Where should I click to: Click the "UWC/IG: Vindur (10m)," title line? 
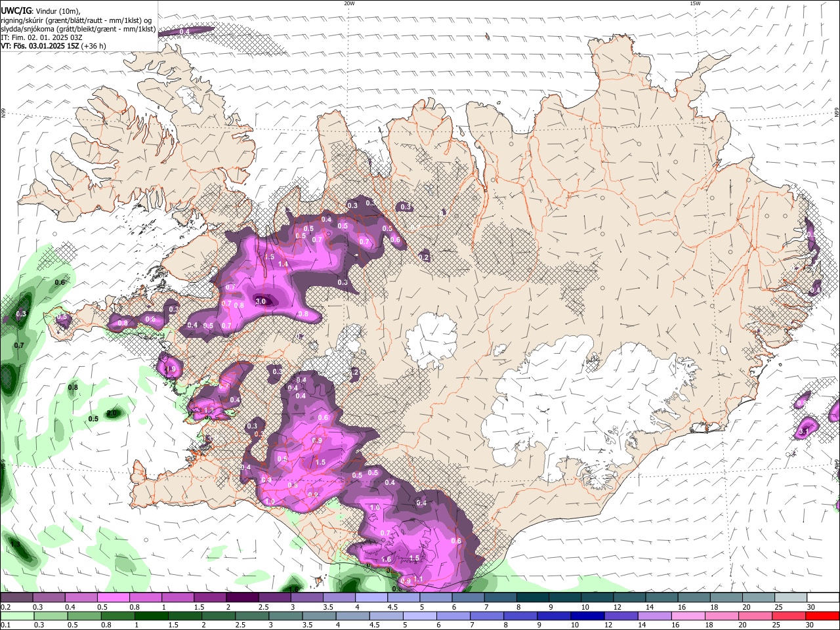pos(40,11)
